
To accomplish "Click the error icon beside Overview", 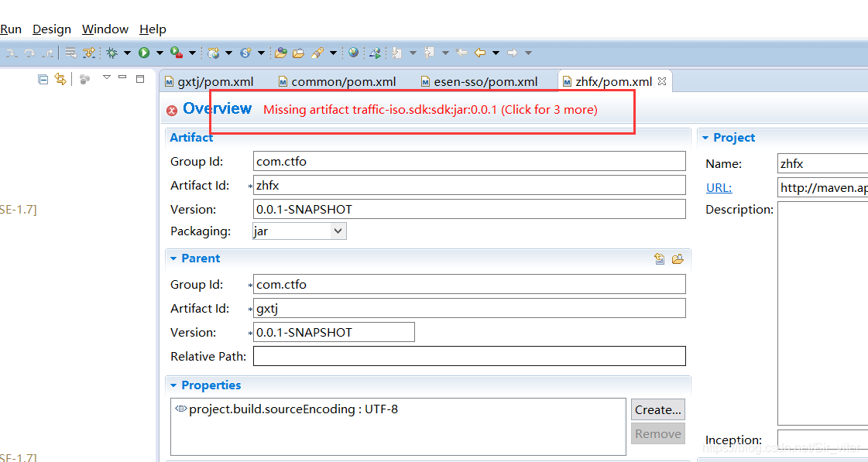I will point(171,110).
